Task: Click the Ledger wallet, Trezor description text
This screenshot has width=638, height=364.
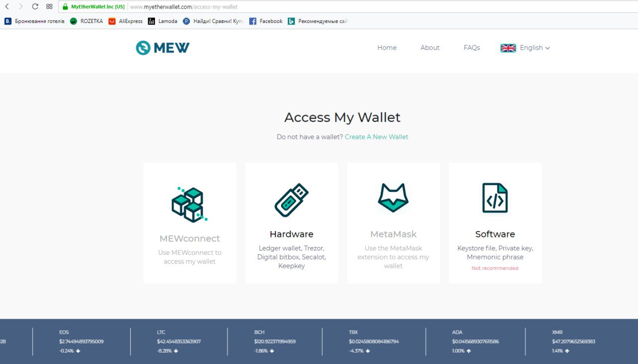Action: (292, 257)
